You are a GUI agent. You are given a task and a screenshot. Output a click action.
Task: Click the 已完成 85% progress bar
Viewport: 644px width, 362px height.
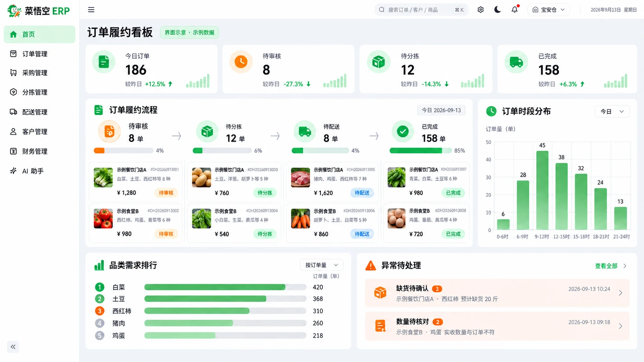[420, 151]
